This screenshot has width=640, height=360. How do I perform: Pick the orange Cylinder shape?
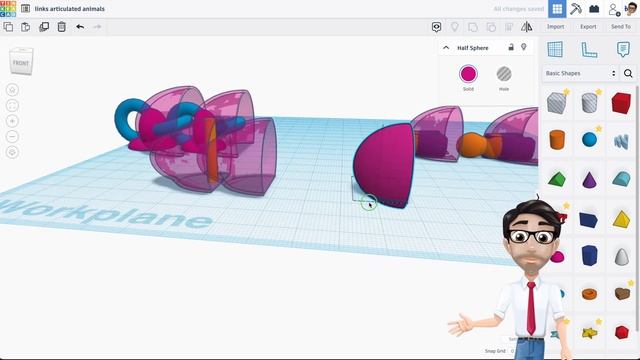[557, 140]
